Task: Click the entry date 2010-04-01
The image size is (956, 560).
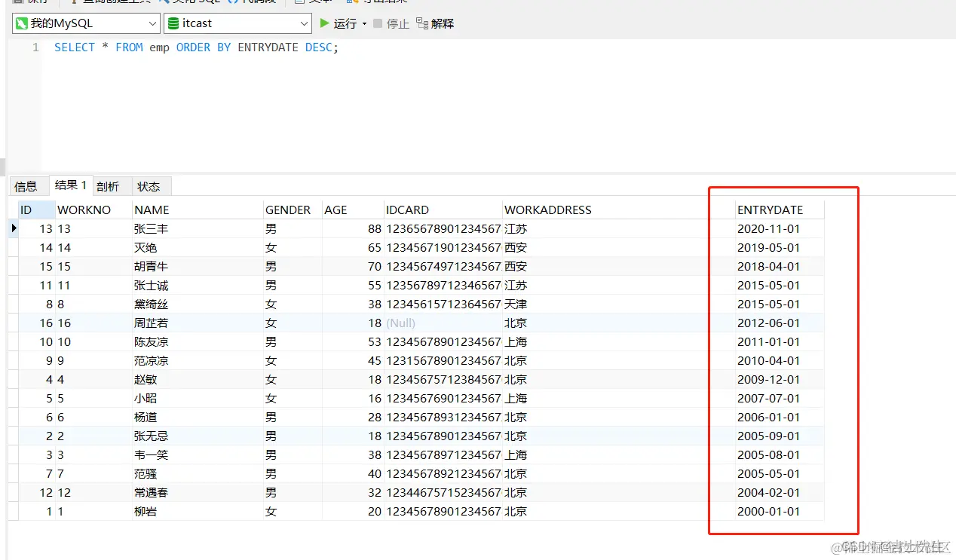Action: (x=780, y=360)
